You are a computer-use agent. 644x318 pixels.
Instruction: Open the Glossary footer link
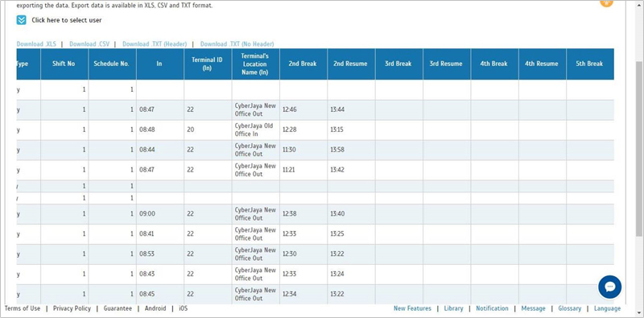570,308
